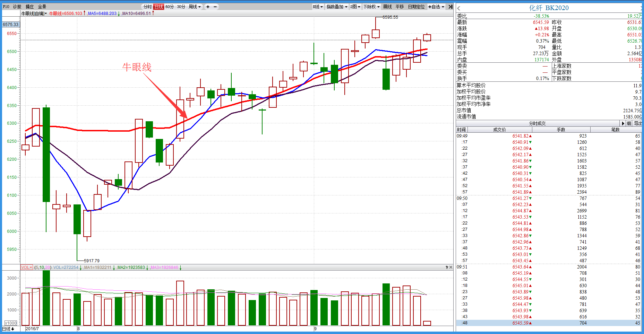Screen dimensions: 644x334
Task: Open VOL indicator selector dropdown
Action: point(27,267)
